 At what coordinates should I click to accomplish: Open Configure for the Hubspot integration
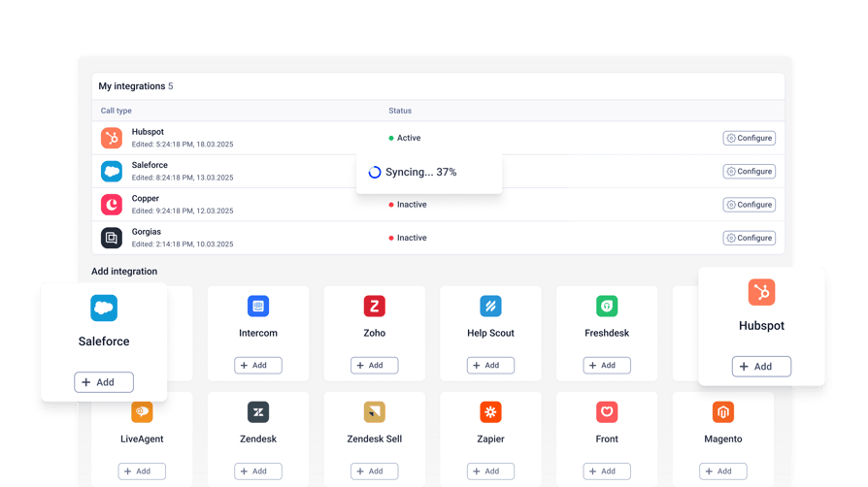click(749, 138)
